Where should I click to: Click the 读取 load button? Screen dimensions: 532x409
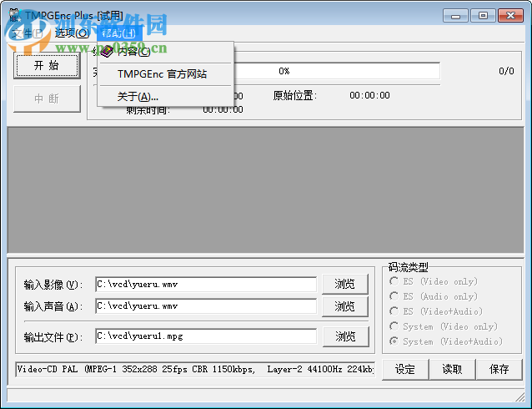coord(452,369)
